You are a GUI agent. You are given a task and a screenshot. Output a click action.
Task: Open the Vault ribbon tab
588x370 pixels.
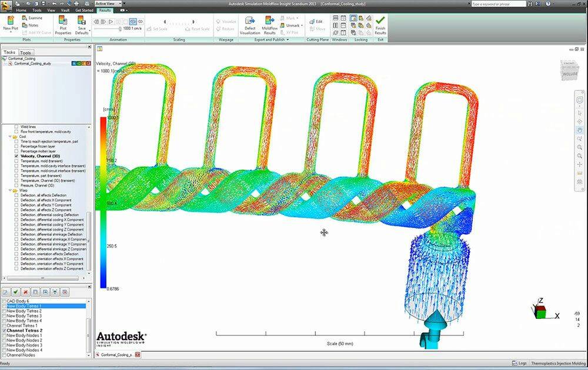pyautogui.click(x=65, y=10)
